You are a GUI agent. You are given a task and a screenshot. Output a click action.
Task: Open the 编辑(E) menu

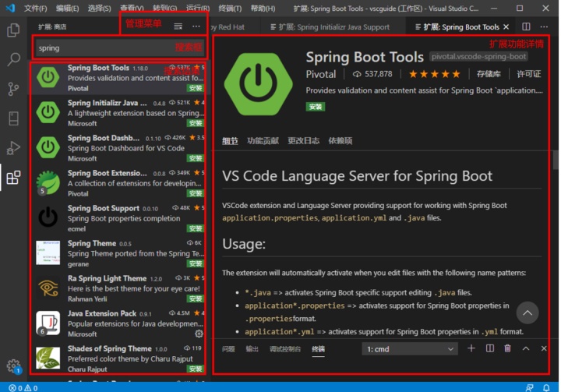click(x=67, y=9)
